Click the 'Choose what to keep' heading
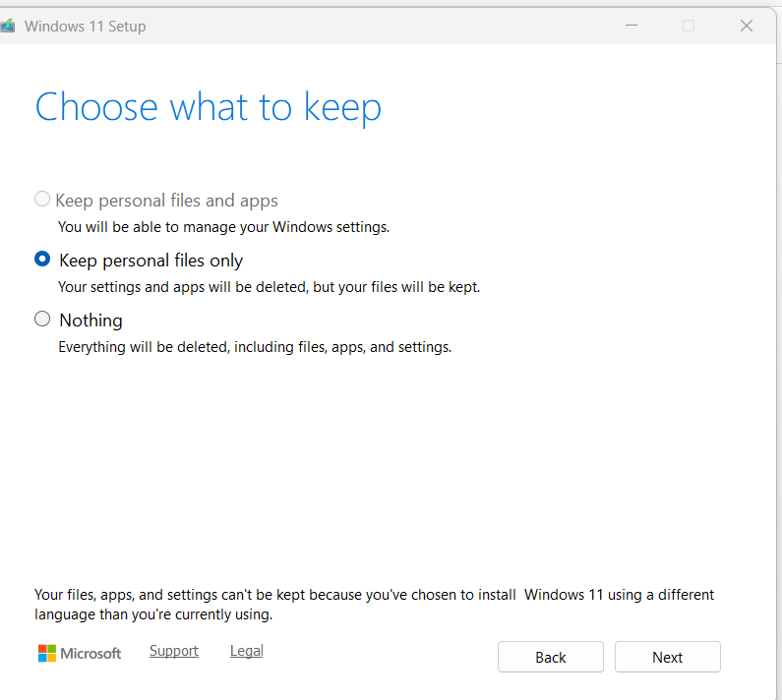Viewport: 782px width, 700px height. (x=208, y=108)
